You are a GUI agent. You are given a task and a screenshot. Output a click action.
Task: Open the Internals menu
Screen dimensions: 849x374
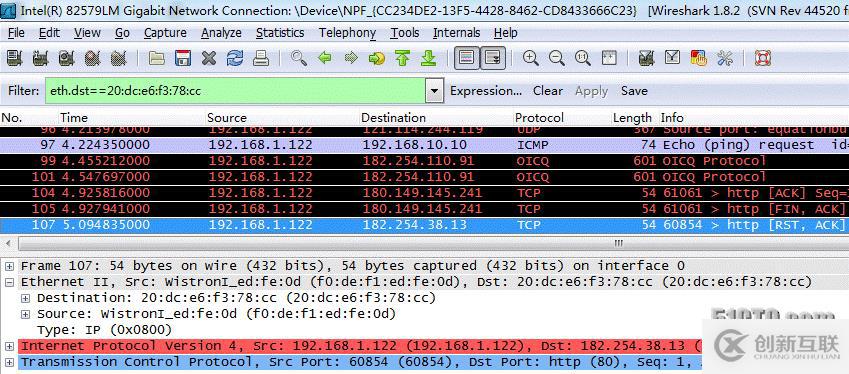(x=456, y=33)
